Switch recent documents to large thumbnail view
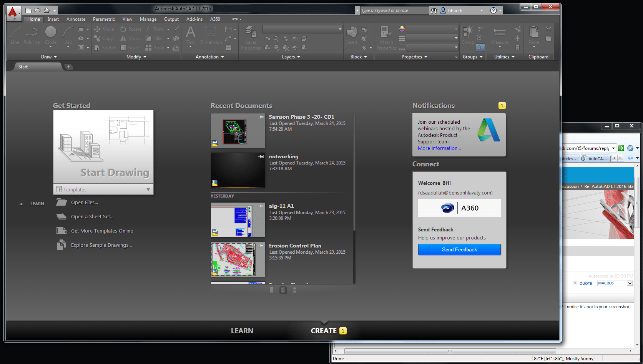 pos(272,290)
